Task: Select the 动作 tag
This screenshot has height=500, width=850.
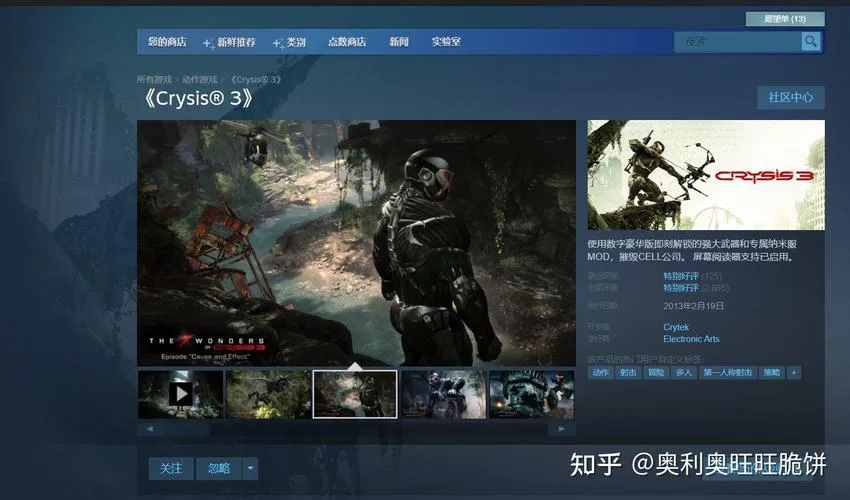Action: (601, 373)
